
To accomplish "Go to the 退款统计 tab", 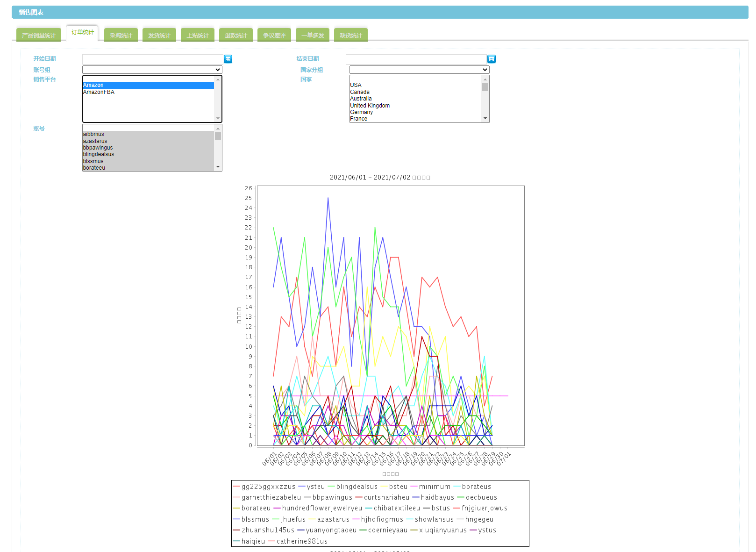I will click(x=236, y=35).
